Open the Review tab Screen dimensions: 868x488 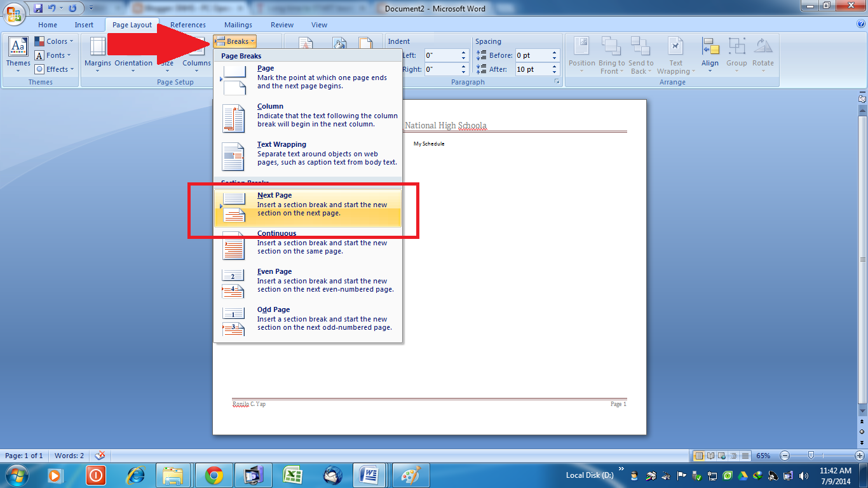pos(282,25)
